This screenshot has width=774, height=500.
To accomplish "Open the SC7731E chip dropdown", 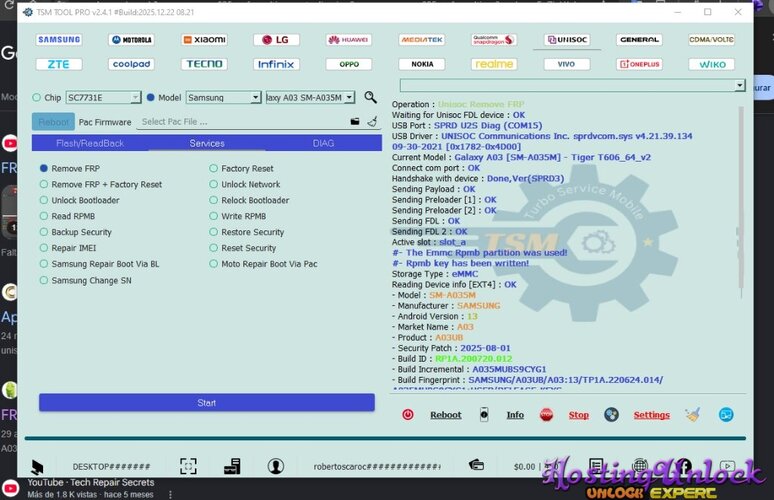I will pos(104,98).
